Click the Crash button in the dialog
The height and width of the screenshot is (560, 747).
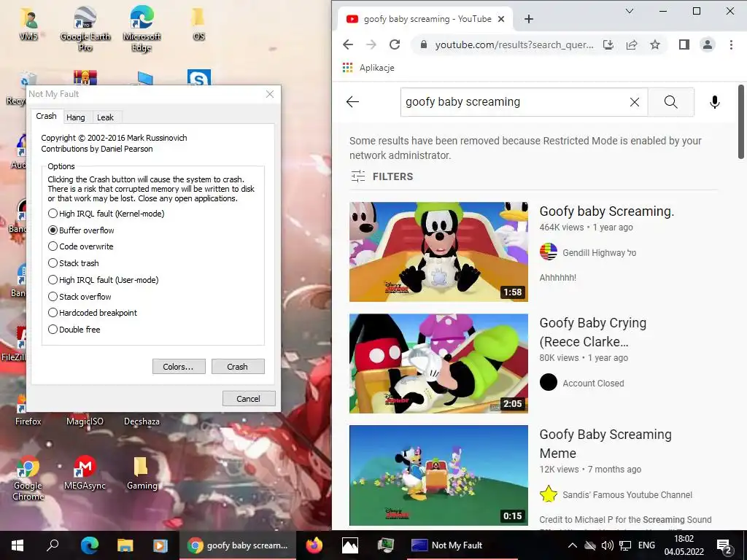238,367
